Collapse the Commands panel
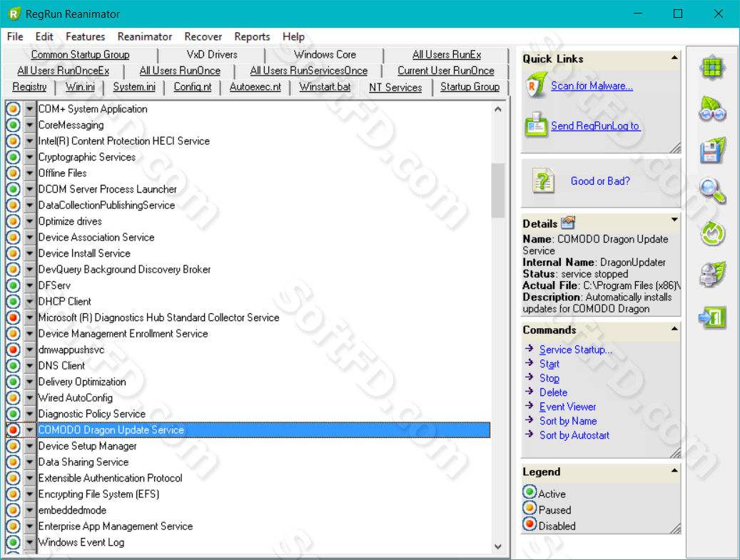The height and width of the screenshot is (560, 740). [x=674, y=328]
